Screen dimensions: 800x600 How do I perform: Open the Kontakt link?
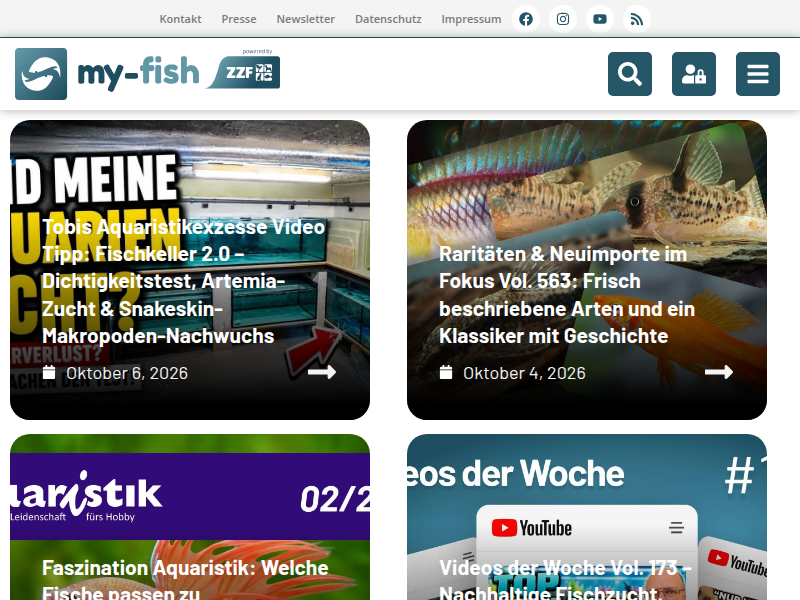[181, 19]
